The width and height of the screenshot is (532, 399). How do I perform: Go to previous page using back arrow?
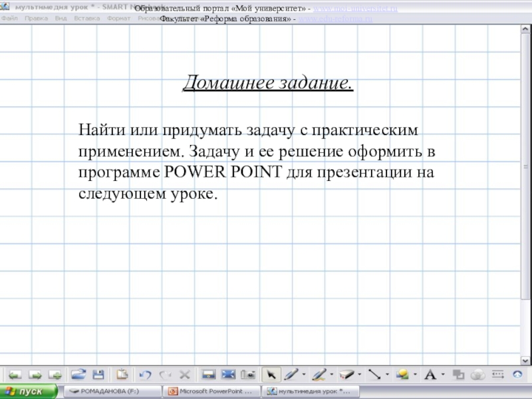click(15, 374)
